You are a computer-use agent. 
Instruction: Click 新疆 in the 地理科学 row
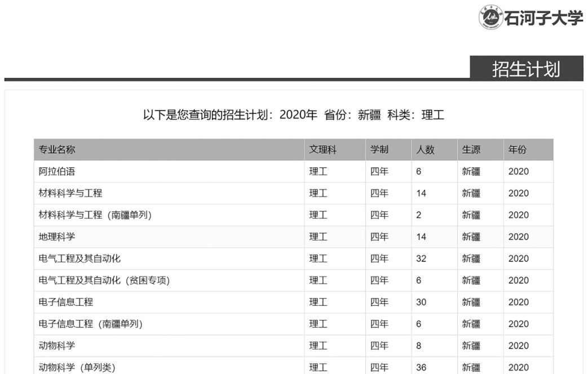click(x=471, y=237)
